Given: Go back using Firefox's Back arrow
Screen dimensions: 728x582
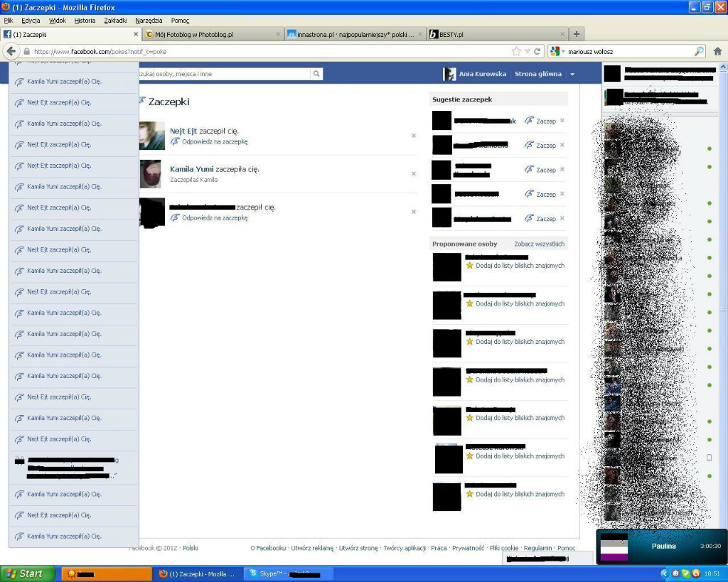Looking at the screenshot, I should 11,51.
